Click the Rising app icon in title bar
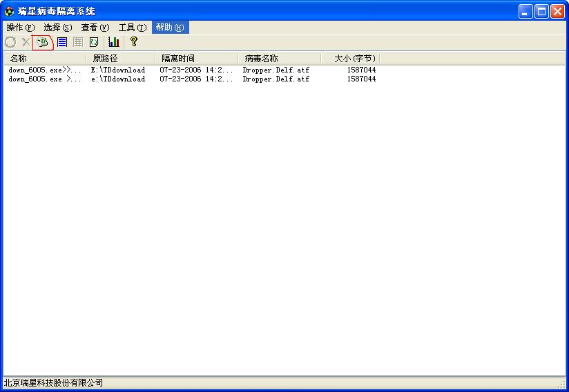 point(9,12)
